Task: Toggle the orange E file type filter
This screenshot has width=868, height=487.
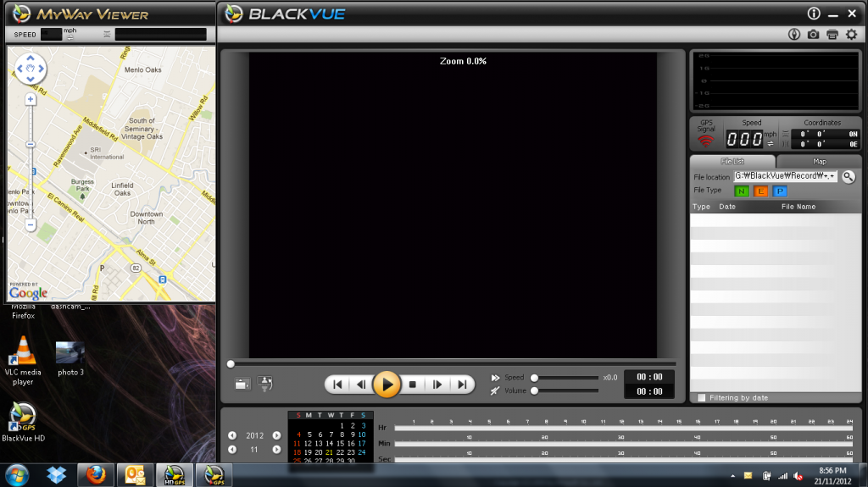Action: [x=760, y=191]
